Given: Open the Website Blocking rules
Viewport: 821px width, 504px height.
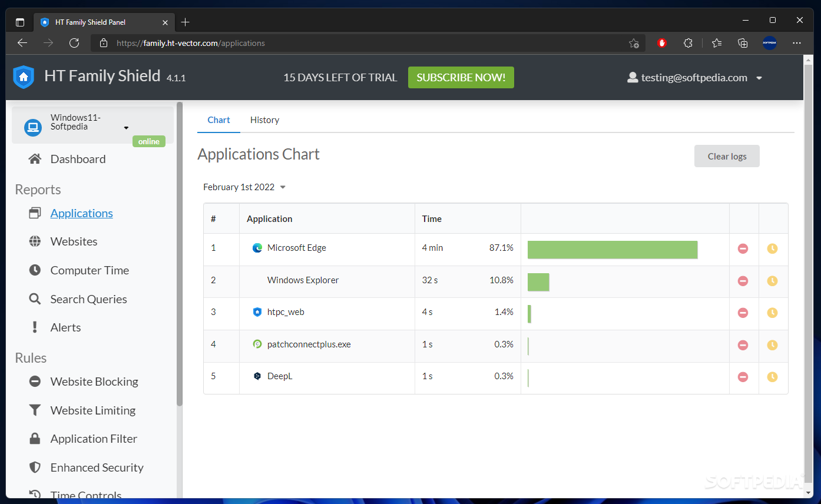Looking at the screenshot, I should click(x=94, y=382).
